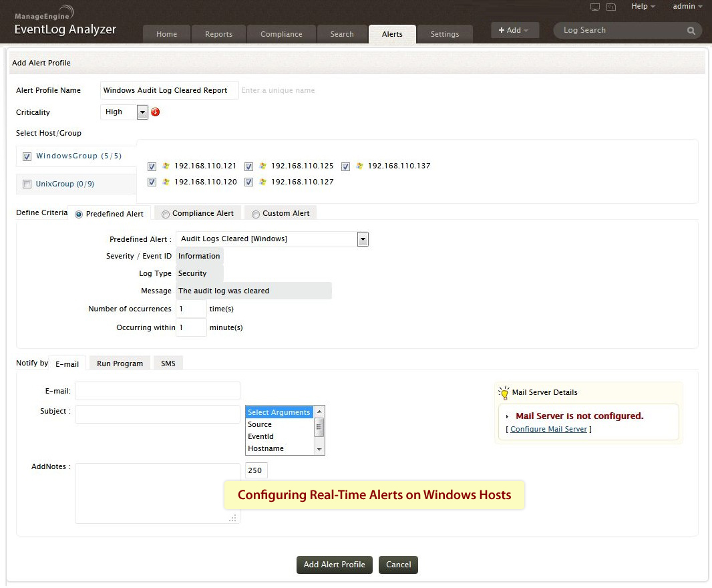Click the red criticality indicator icon
Viewport: 712px width, 588px height.
click(156, 112)
